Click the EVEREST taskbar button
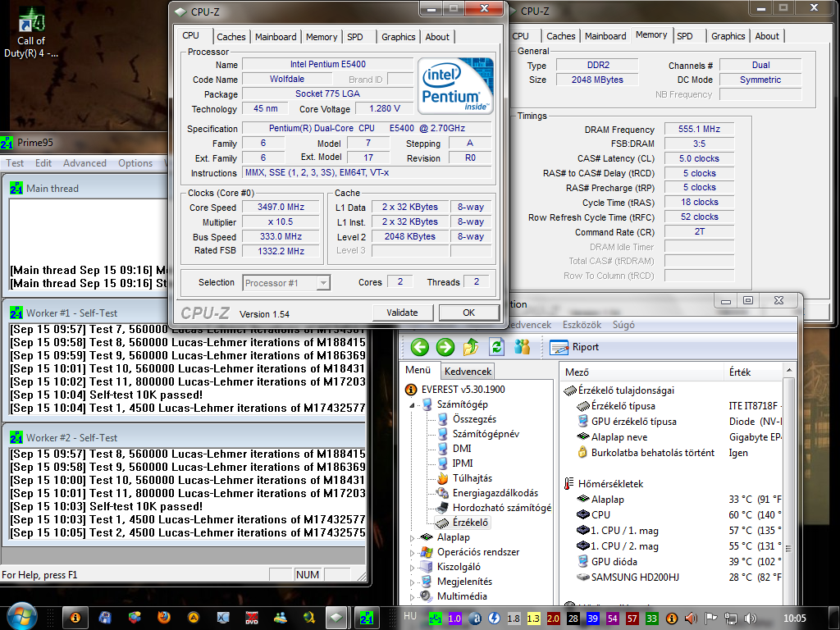The width and height of the screenshot is (840, 630). coord(75,618)
